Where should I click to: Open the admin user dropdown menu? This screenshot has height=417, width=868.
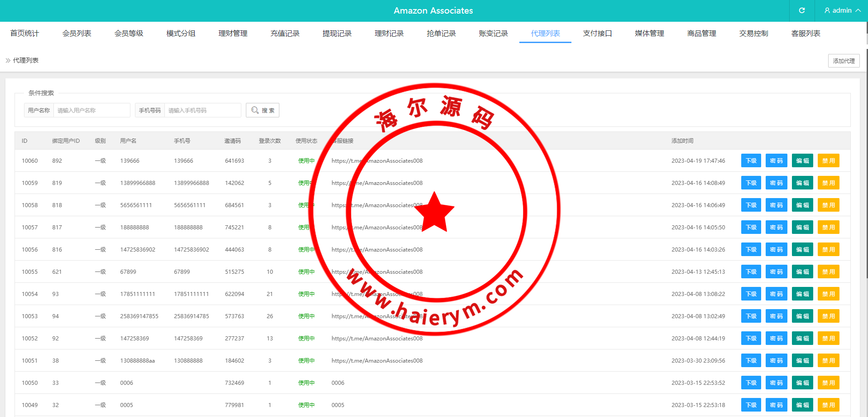842,10
